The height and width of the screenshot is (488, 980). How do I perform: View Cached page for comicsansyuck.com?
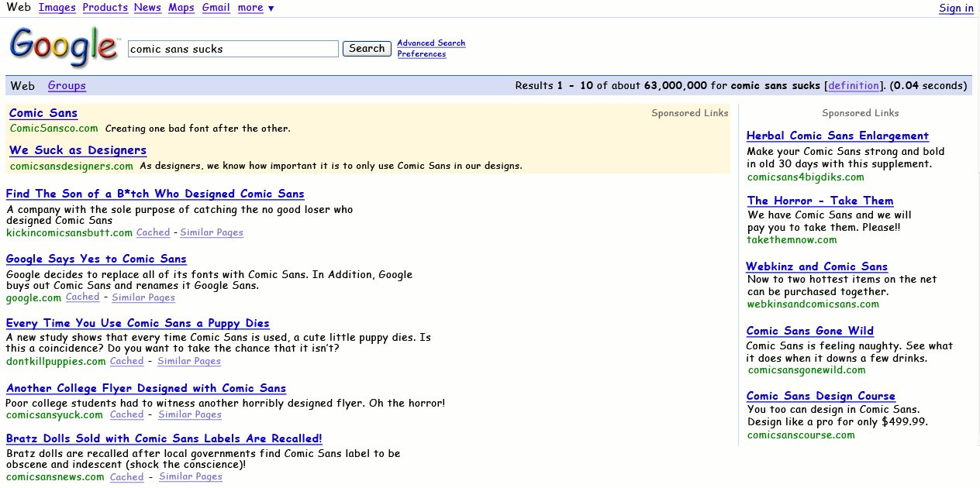coord(126,414)
